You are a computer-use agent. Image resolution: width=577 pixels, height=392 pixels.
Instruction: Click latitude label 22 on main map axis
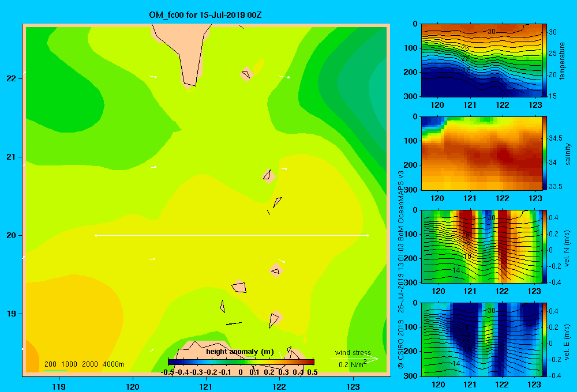[11, 78]
